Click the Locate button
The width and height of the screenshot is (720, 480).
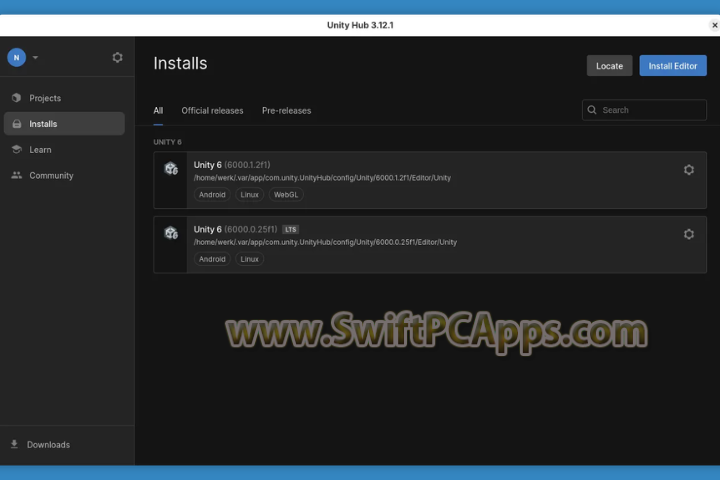point(609,66)
